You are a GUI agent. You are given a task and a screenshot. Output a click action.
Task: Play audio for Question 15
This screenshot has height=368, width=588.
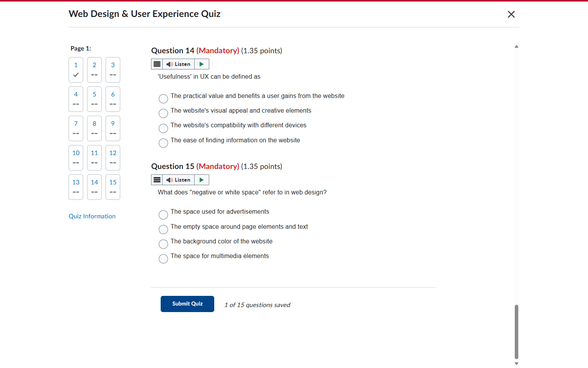click(x=202, y=180)
